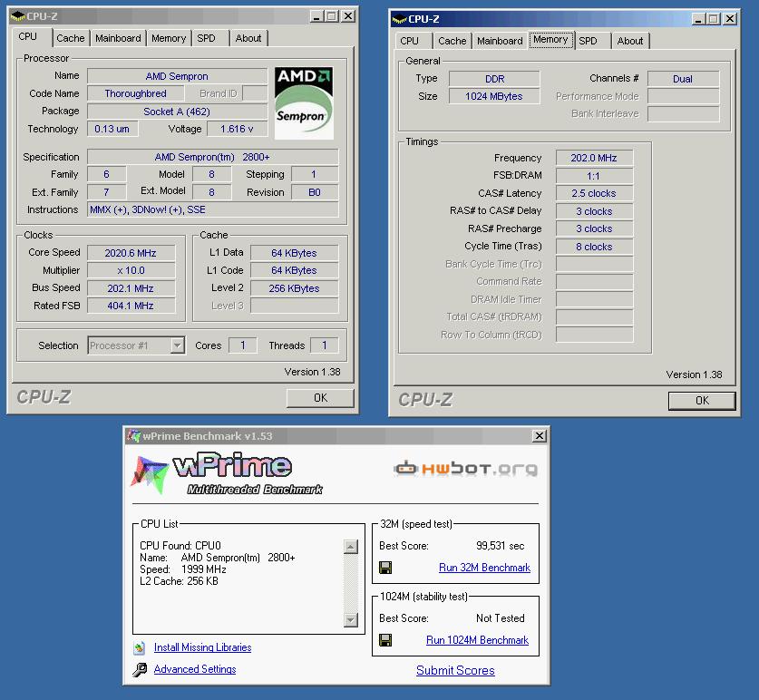Click the colorful wPrime logo graphic

point(150,474)
